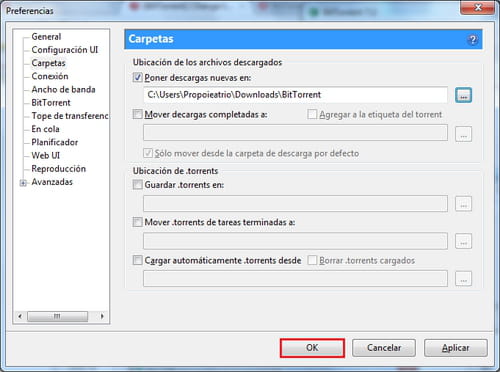500x372 pixels.
Task: Click the sidebar horizontal scrollbar thumb
Action: (x=57, y=316)
